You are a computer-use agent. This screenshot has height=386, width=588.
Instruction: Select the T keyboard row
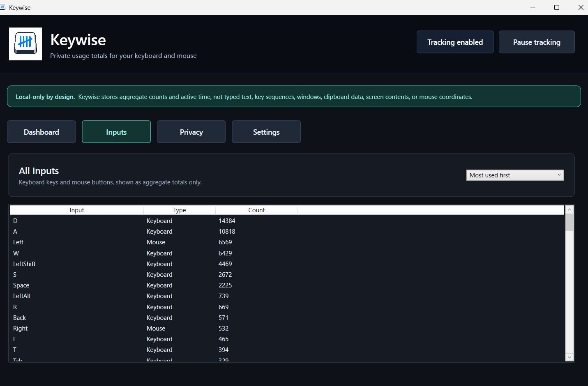(x=287, y=350)
